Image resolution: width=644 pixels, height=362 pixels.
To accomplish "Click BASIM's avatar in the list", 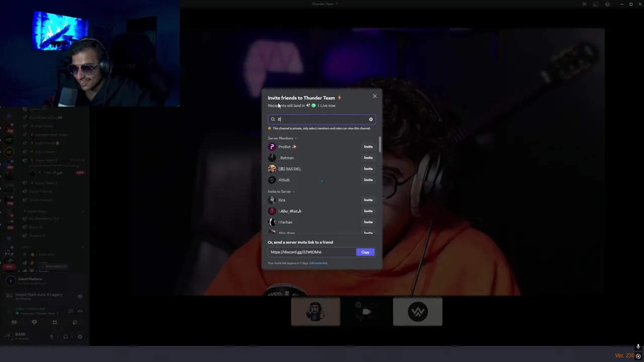I will (x=272, y=169).
